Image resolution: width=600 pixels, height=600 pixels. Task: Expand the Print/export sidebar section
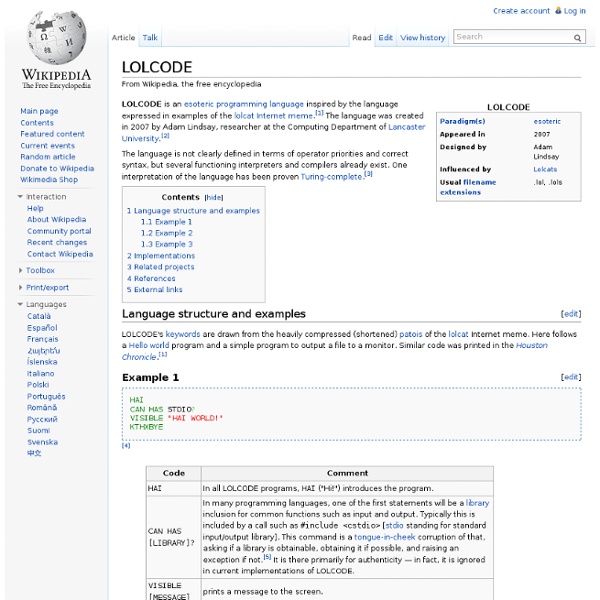pos(20,287)
